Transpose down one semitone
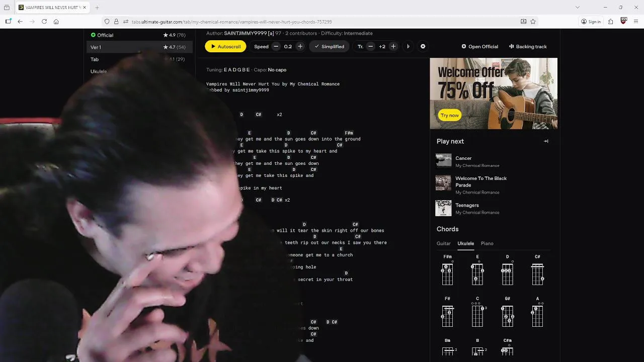The width and height of the screenshot is (644, 362). click(x=370, y=46)
